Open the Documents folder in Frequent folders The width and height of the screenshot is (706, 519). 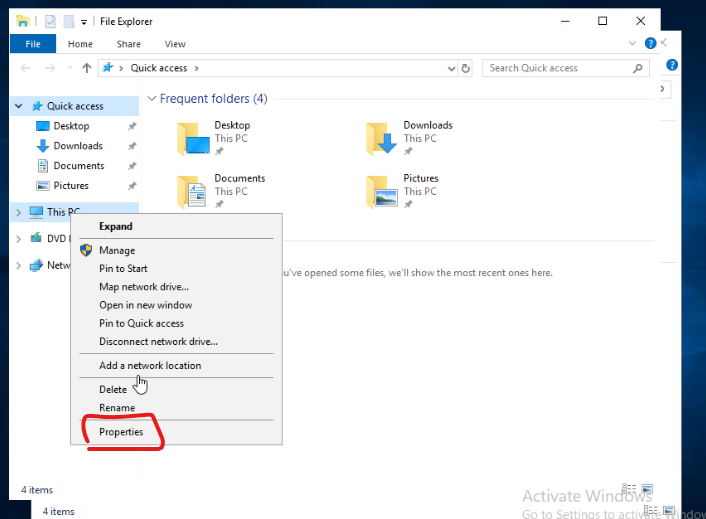coord(221,191)
